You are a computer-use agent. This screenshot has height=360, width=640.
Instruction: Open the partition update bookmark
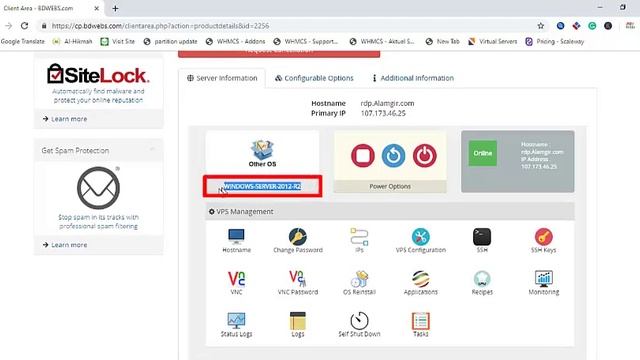(170, 41)
